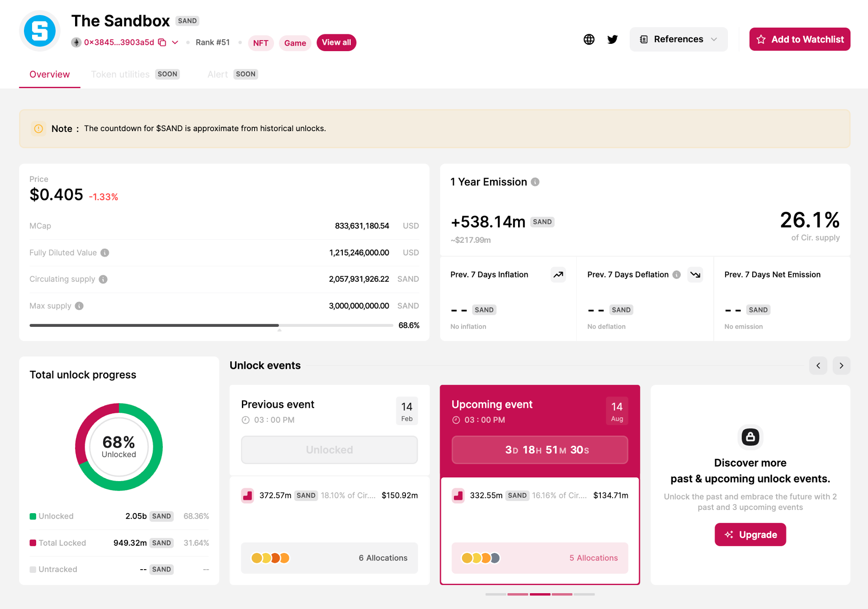
Task: Click the lock icon in upgrade card
Action: pyautogui.click(x=750, y=437)
